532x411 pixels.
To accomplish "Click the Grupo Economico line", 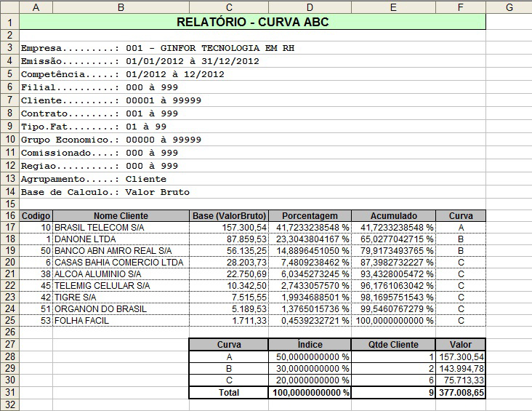I will [111, 140].
